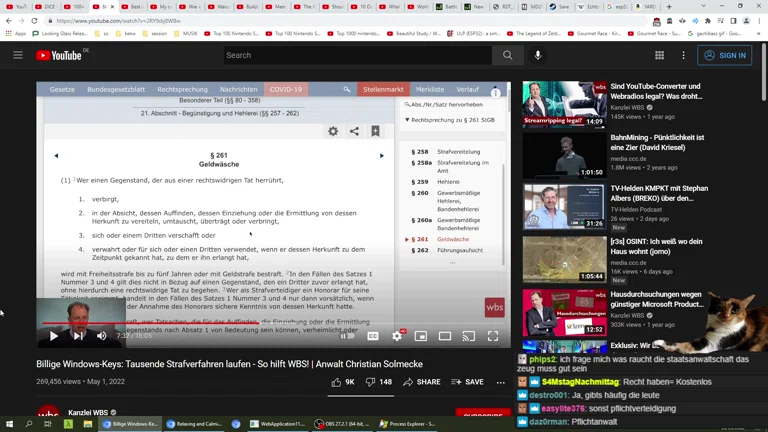
Task: Click SAVE to playlist
Action: [x=467, y=382]
